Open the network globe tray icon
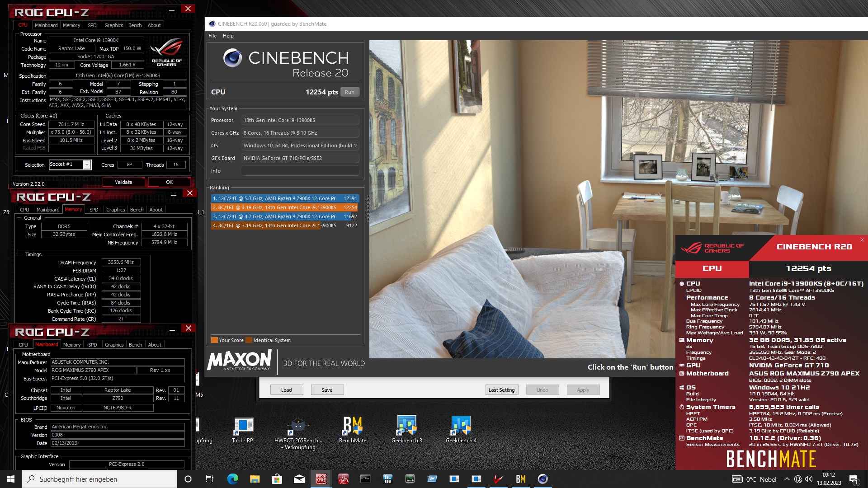Image resolution: width=868 pixels, height=488 pixels. point(798,479)
